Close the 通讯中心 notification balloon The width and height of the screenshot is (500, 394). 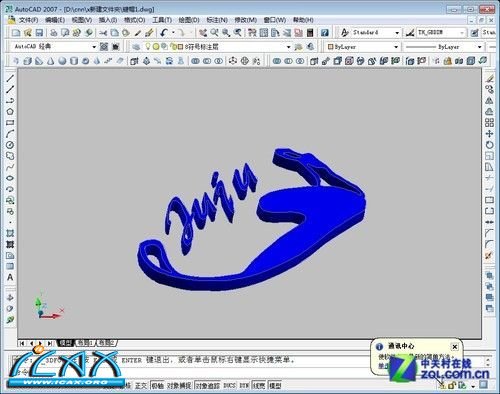(x=455, y=347)
